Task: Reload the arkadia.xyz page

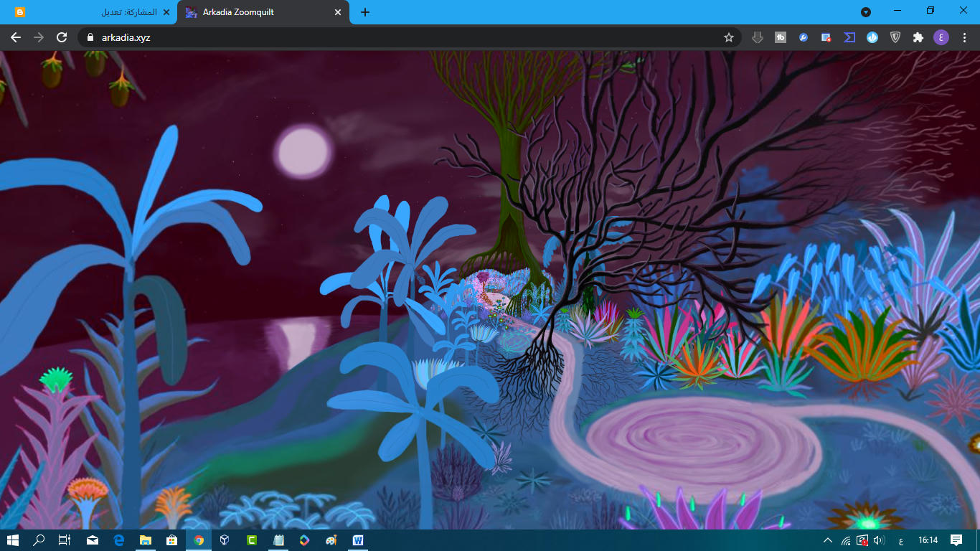Action: click(62, 37)
